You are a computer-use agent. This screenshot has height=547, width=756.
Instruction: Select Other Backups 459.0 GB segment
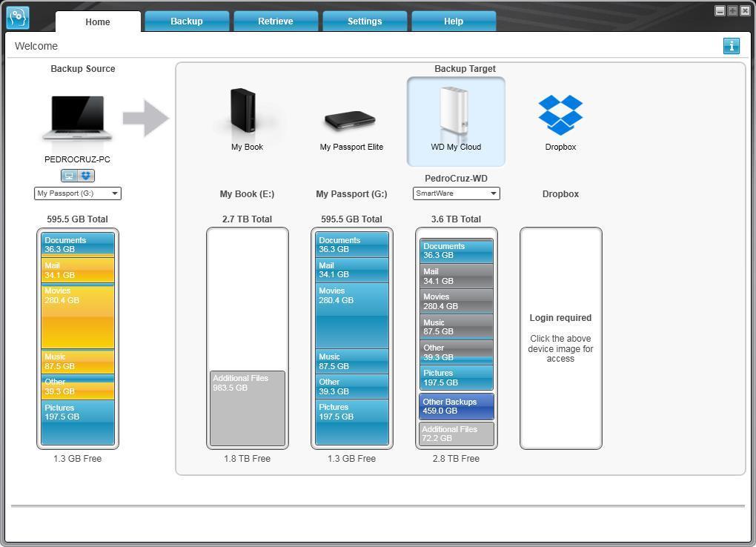[456, 406]
